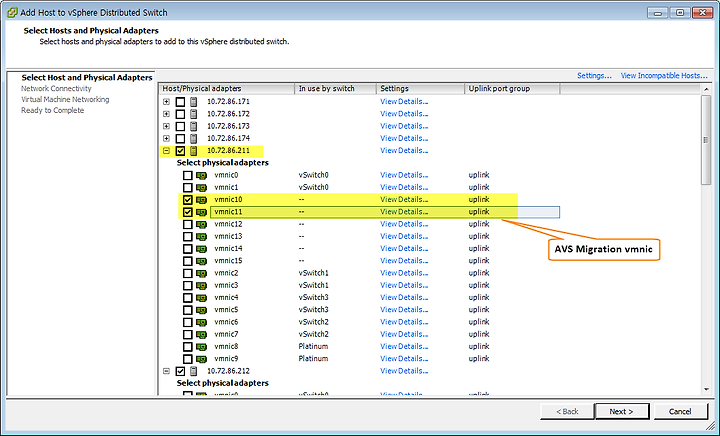Screen dimensions: 720x436
Task: Open View Incompatible Hosts... link
Action: tap(664, 76)
